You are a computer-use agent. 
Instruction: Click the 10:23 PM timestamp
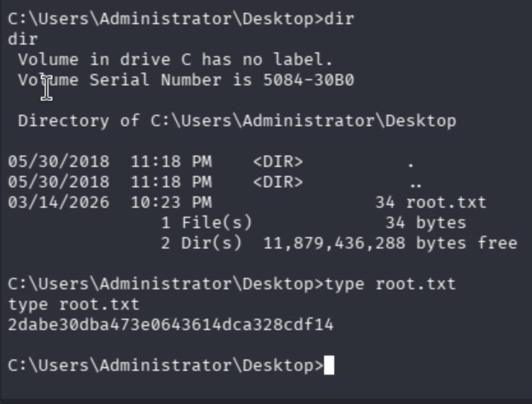pos(172,203)
